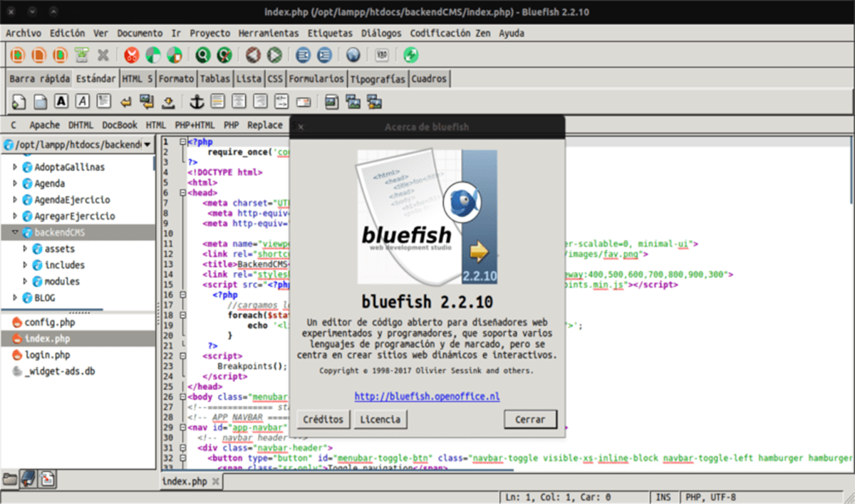Expand the AgregarEjercicio folder
This screenshot has width=855, height=504.
15,216
